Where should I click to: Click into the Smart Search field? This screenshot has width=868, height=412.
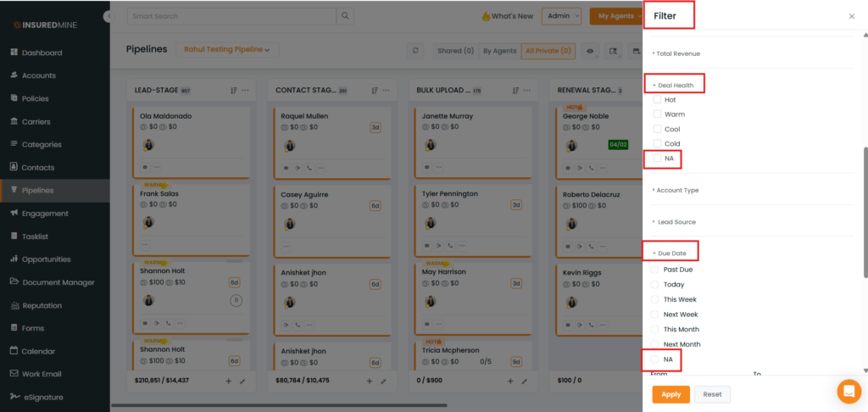coord(231,16)
